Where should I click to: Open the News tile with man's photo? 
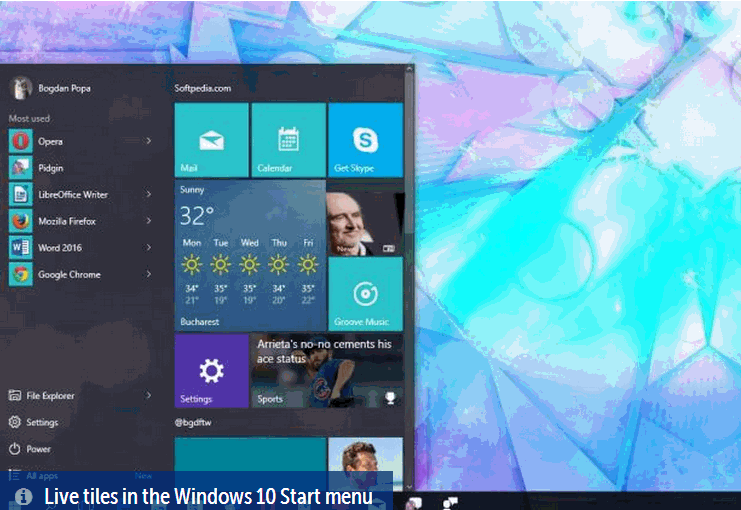(x=365, y=218)
